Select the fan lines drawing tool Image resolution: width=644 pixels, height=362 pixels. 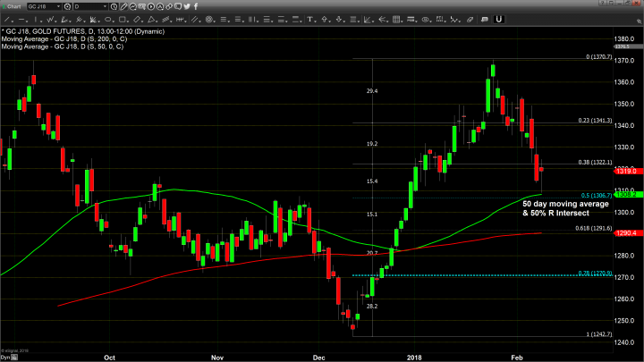[93, 20]
